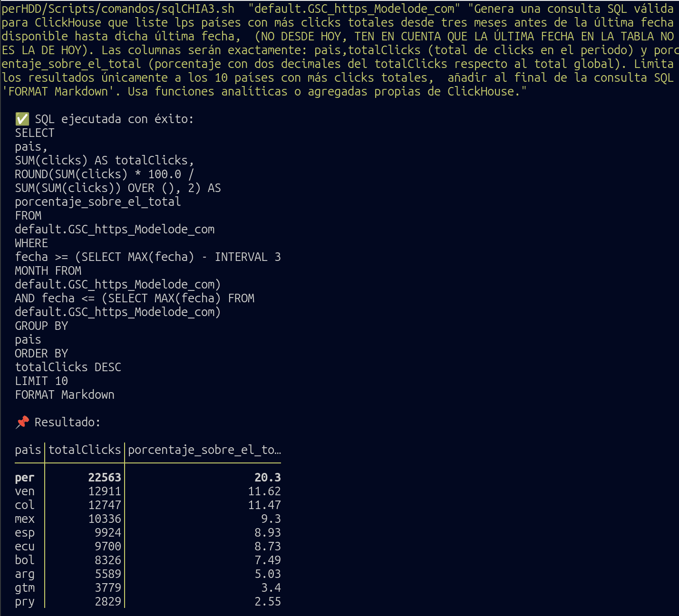Click the value 22563 in totalClicks column
The height and width of the screenshot is (616, 679).
coord(105,478)
